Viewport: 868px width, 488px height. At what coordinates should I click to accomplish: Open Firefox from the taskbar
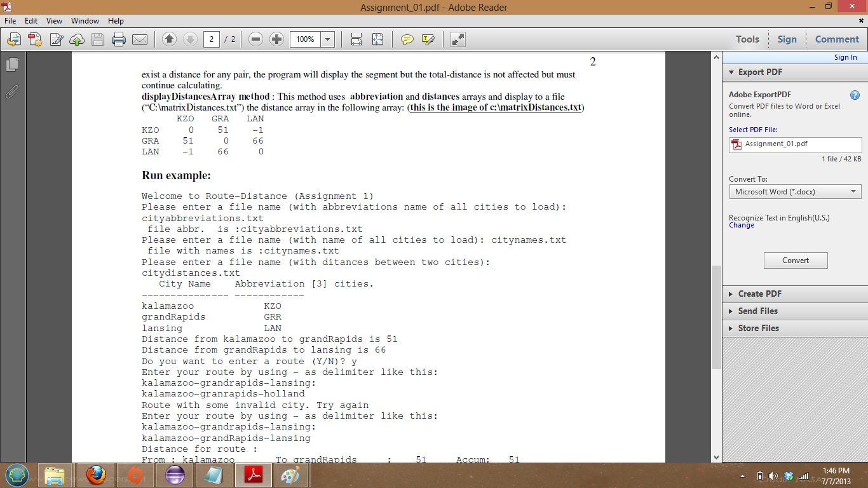pyautogui.click(x=96, y=475)
